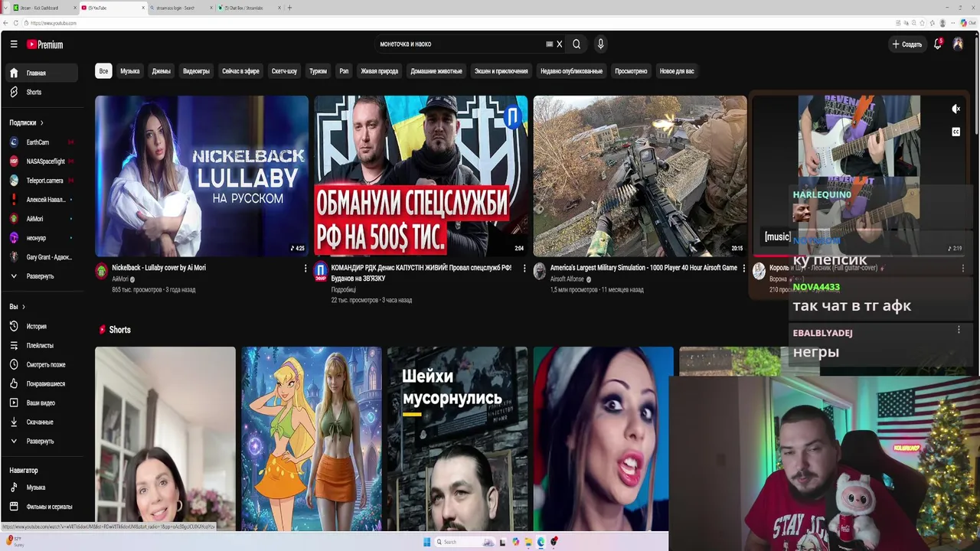Select the Скетч-шоу filter chip
The height and width of the screenshot is (551, 980).
pos(284,71)
